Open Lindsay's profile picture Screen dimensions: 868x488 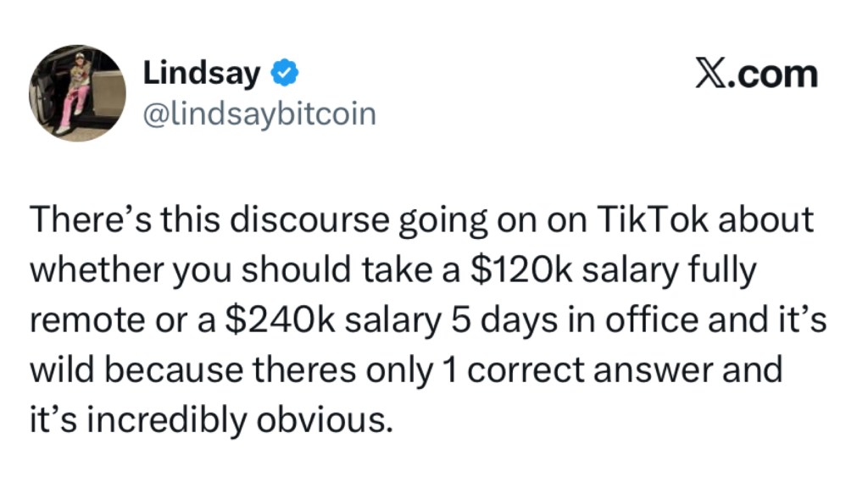click(x=77, y=93)
